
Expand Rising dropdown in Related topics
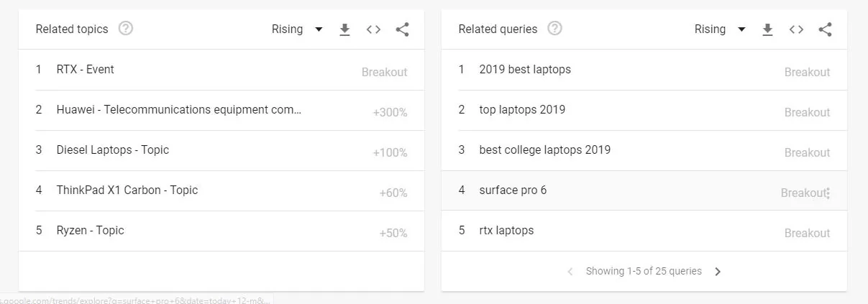[297, 29]
